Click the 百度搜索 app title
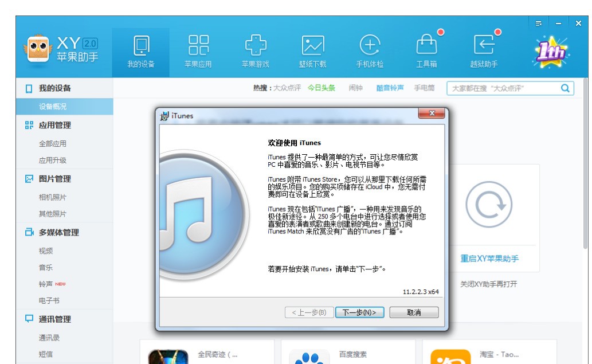Screen dimensions: 592x364 pos(353,355)
